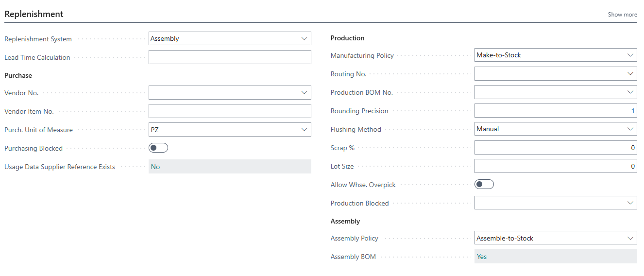The height and width of the screenshot is (276, 644).
Task: Open the Purch. Unit of Measure dropdown
Action: coord(229,130)
